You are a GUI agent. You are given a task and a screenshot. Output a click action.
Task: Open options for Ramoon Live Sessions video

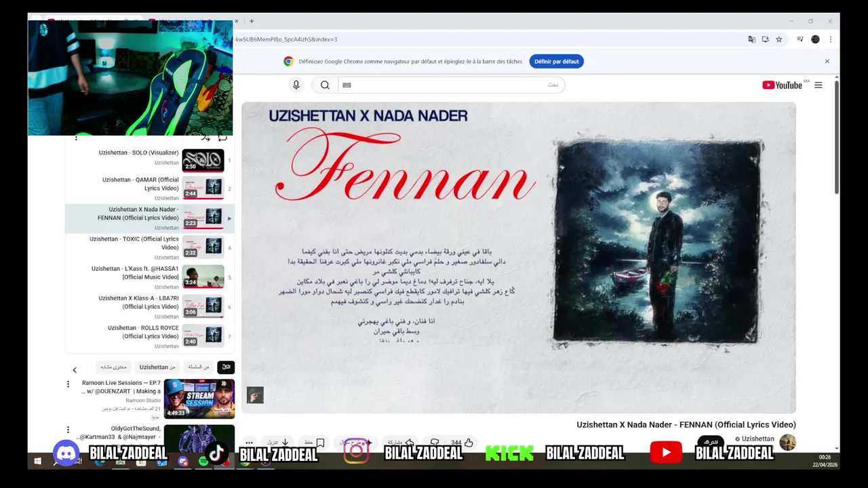(68, 384)
